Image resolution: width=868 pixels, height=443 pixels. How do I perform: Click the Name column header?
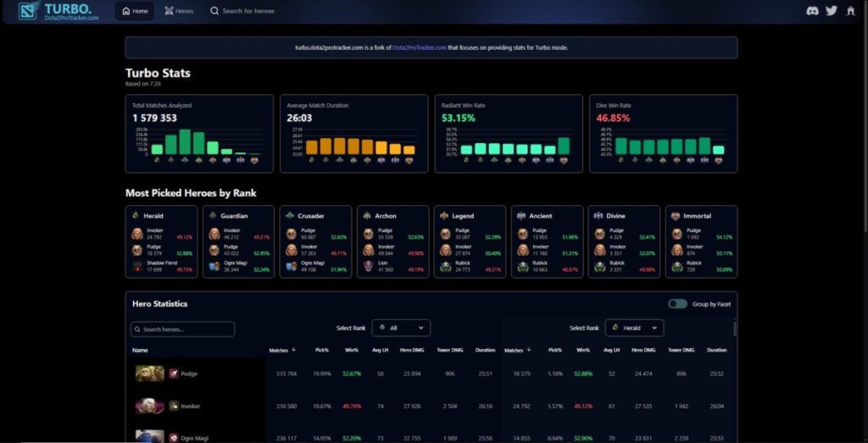[x=140, y=350]
